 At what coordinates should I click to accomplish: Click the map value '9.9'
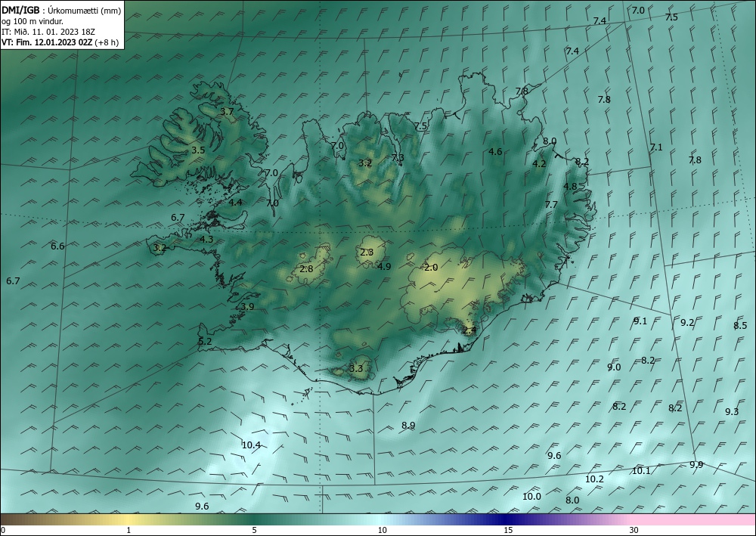pyautogui.click(x=696, y=465)
